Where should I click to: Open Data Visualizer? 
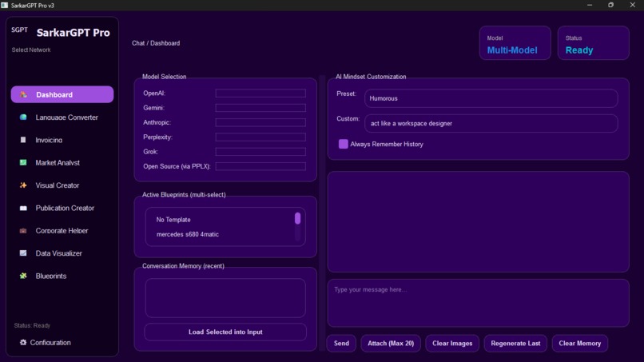(62, 253)
